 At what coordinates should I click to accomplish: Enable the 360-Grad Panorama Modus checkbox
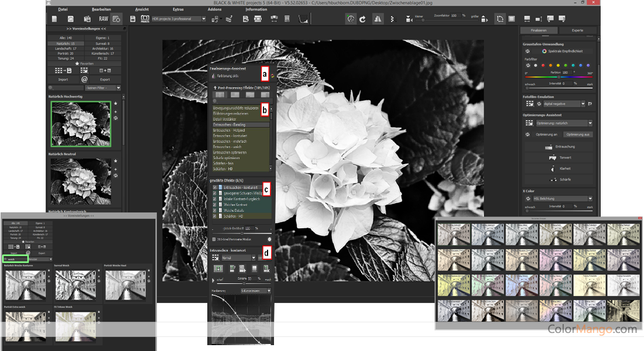coord(214,239)
